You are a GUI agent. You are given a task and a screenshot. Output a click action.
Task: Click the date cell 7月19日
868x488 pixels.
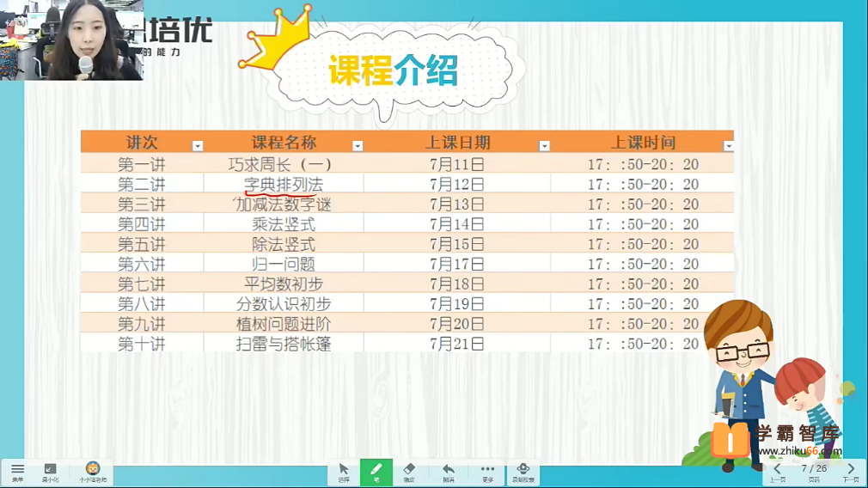click(x=457, y=304)
